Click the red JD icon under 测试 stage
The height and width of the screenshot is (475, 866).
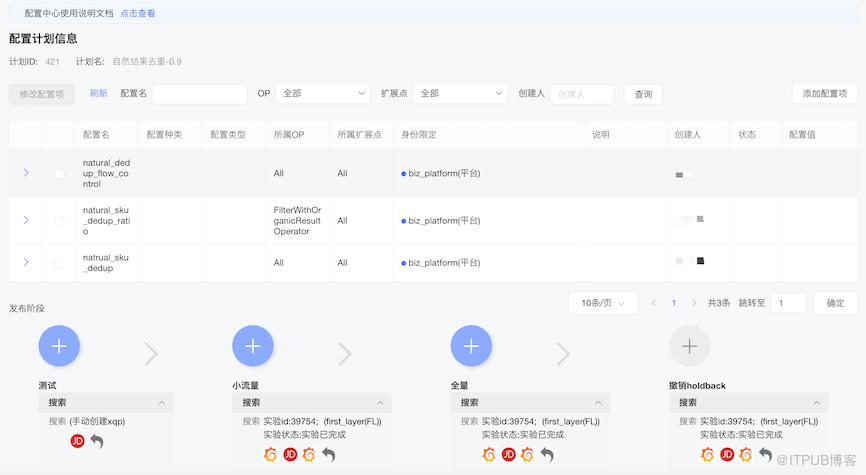(78, 441)
